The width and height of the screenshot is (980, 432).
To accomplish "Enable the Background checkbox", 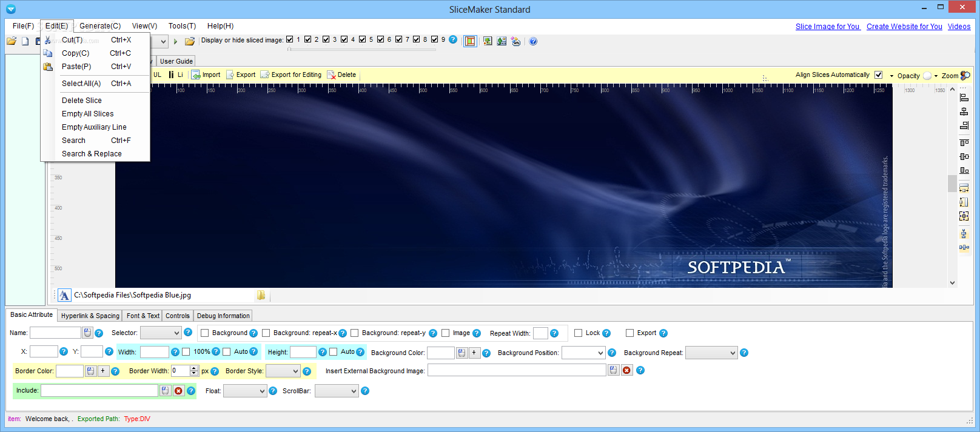I will click(x=205, y=333).
